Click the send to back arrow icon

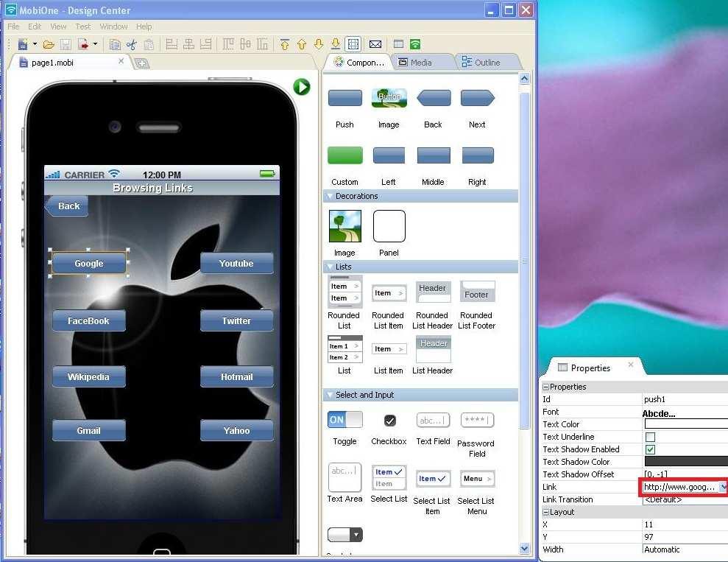[x=335, y=44]
